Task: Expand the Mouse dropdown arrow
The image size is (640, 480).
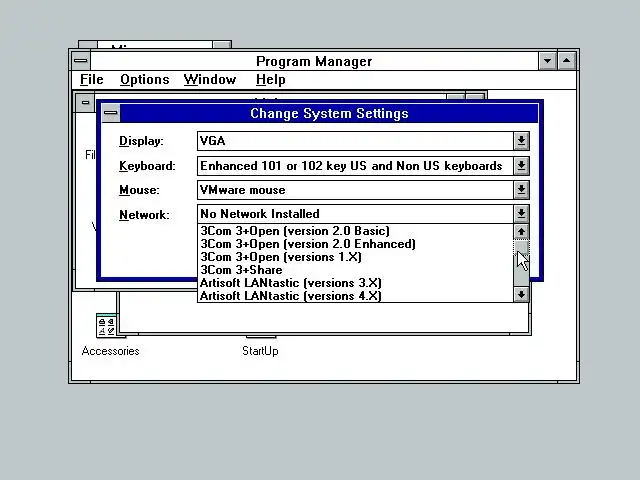Action: (x=521, y=190)
